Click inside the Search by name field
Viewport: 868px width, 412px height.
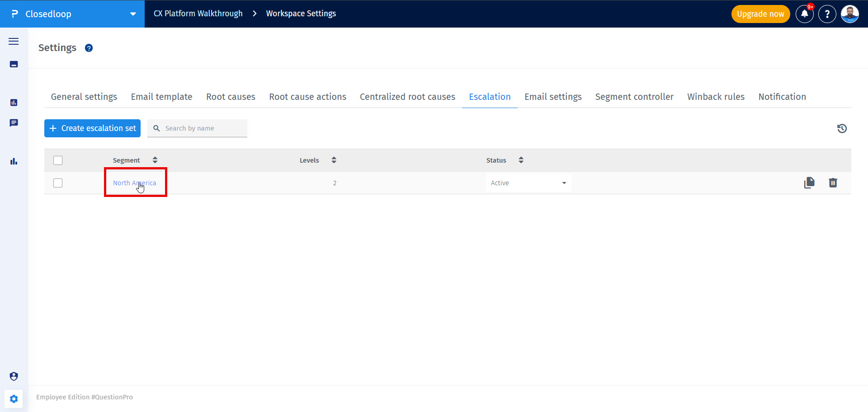tap(197, 128)
